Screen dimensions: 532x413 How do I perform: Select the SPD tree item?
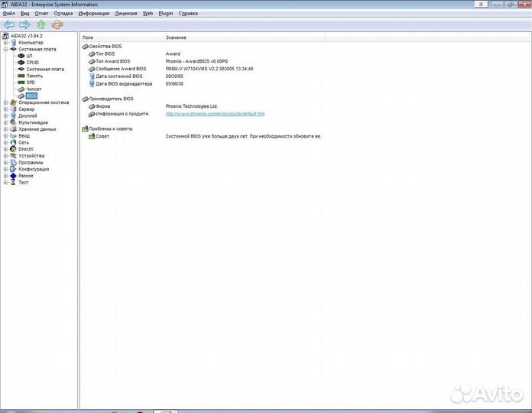coord(31,83)
